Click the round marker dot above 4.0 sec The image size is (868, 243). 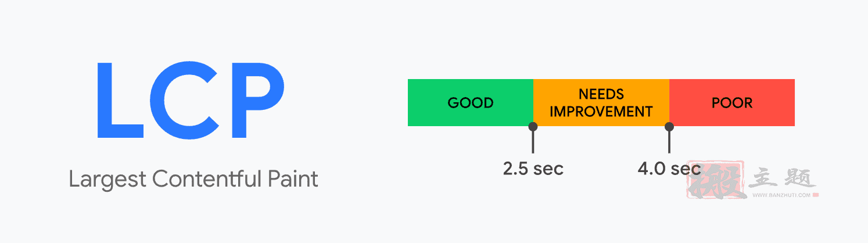click(669, 126)
